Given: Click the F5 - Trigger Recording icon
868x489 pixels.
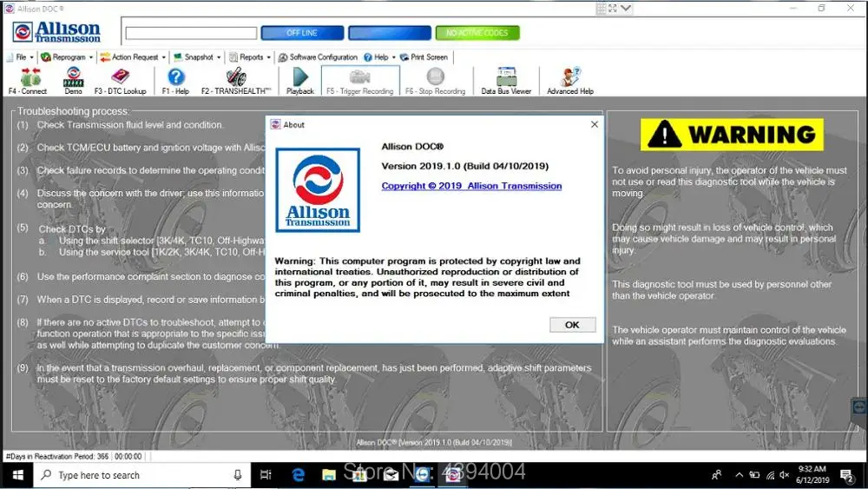Looking at the screenshot, I should point(360,81).
